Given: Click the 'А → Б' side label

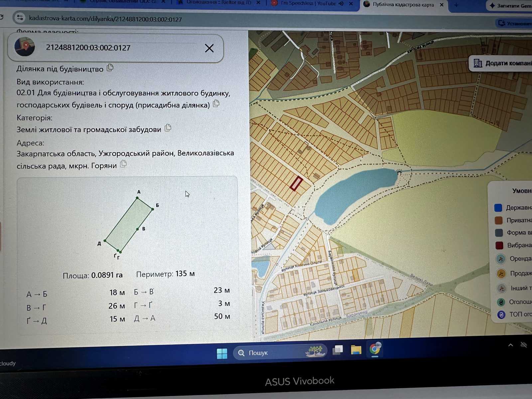Looking at the screenshot, I should pyautogui.click(x=37, y=294).
